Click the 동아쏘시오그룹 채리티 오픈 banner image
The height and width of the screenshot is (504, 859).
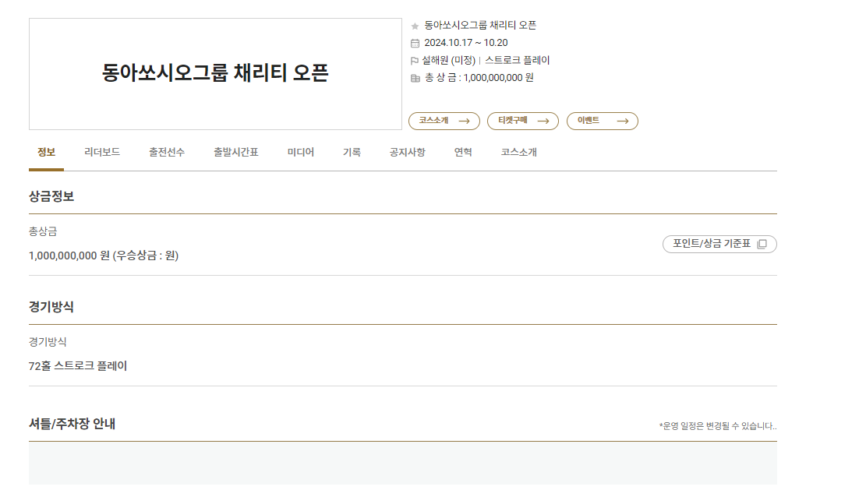pos(215,74)
